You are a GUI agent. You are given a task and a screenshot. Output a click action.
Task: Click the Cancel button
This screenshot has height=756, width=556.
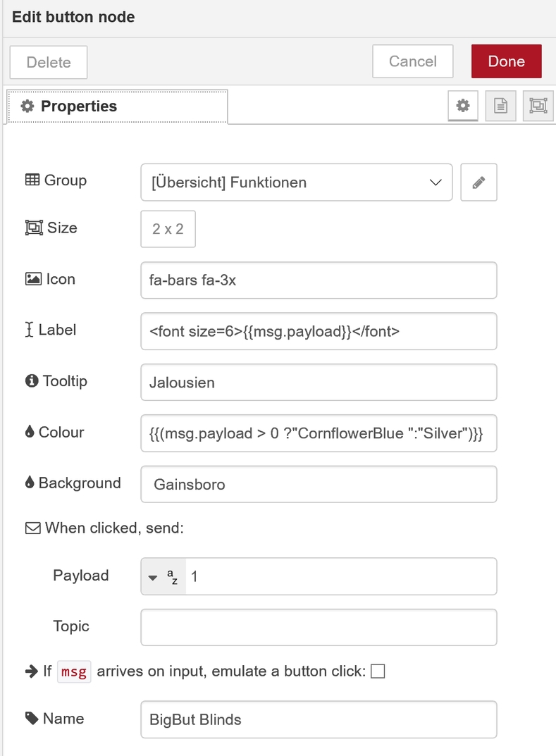413,61
